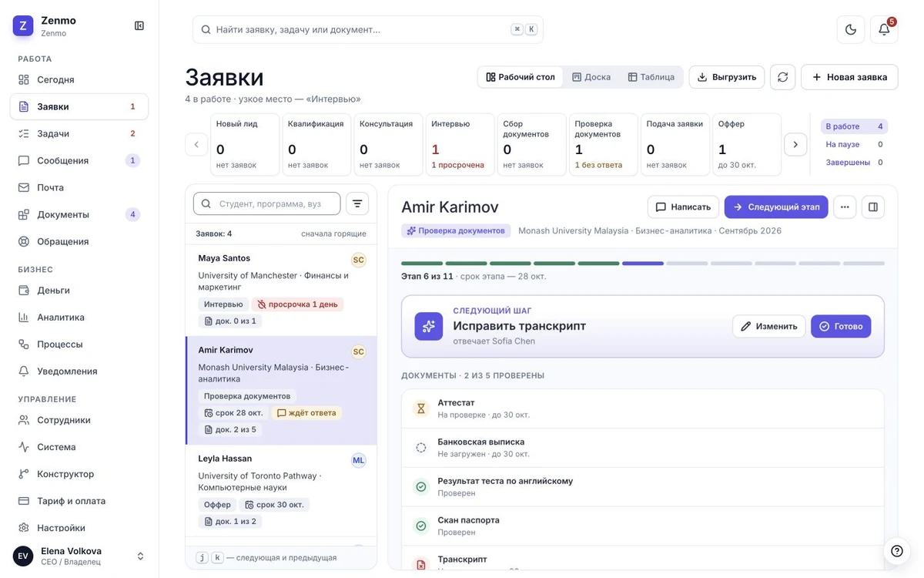The image size is (924, 578).
Task: Open notifications bell with 5 badge
Action: [884, 29]
